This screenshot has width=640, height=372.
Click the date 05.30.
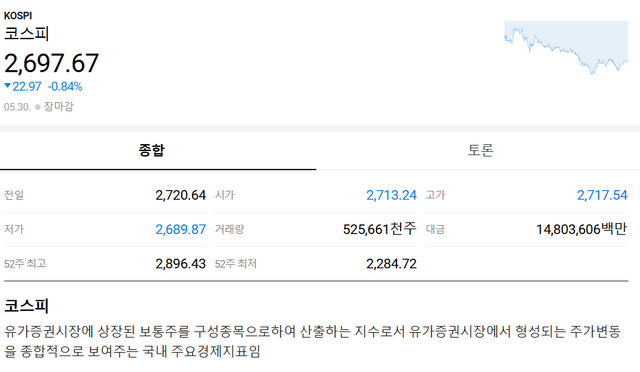17,107
